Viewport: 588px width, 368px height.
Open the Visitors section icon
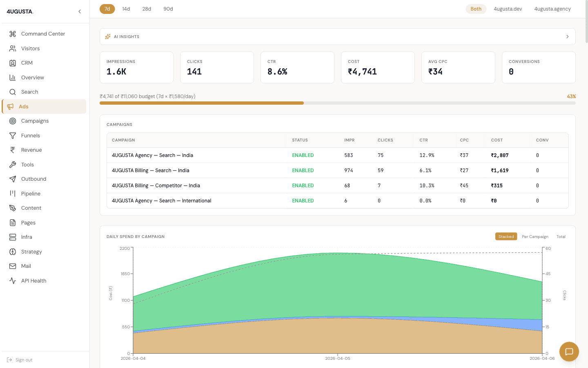coord(12,48)
